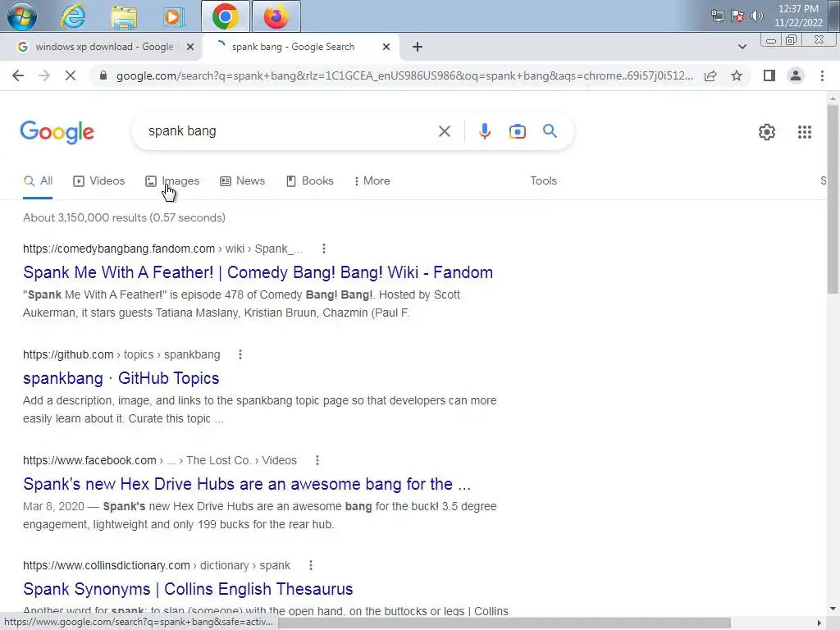Open the search Tools options

[x=543, y=181]
